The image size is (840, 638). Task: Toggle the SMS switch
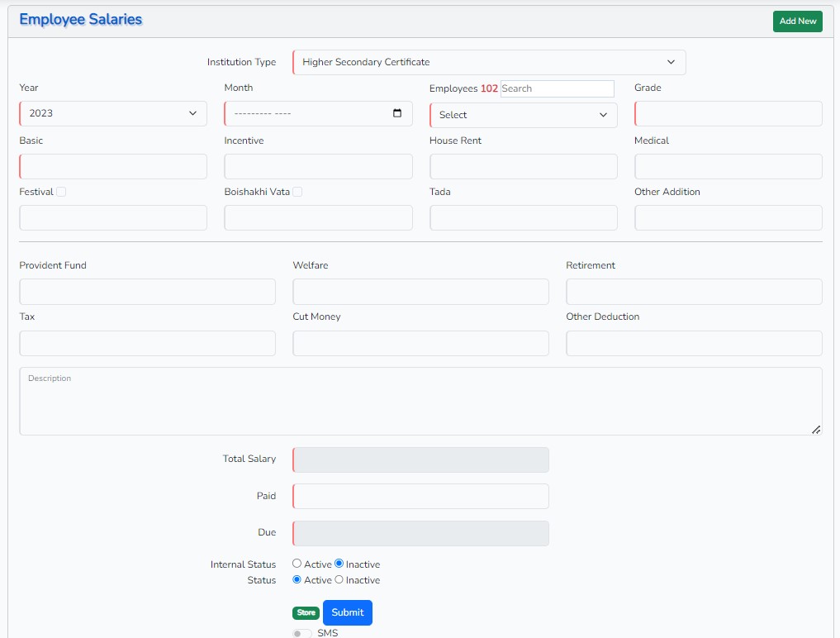pyautogui.click(x=302, y=633)
